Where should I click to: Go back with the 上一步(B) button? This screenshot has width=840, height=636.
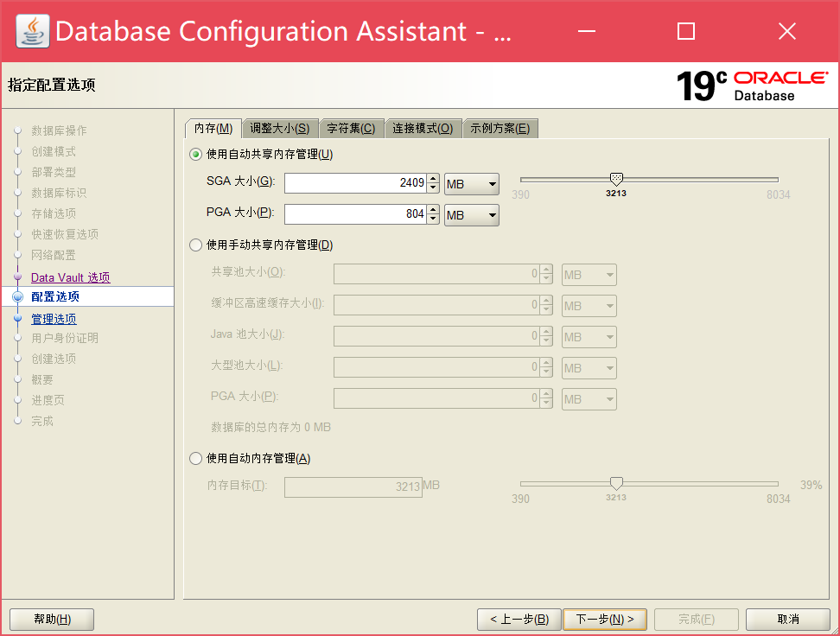point(519,619)
